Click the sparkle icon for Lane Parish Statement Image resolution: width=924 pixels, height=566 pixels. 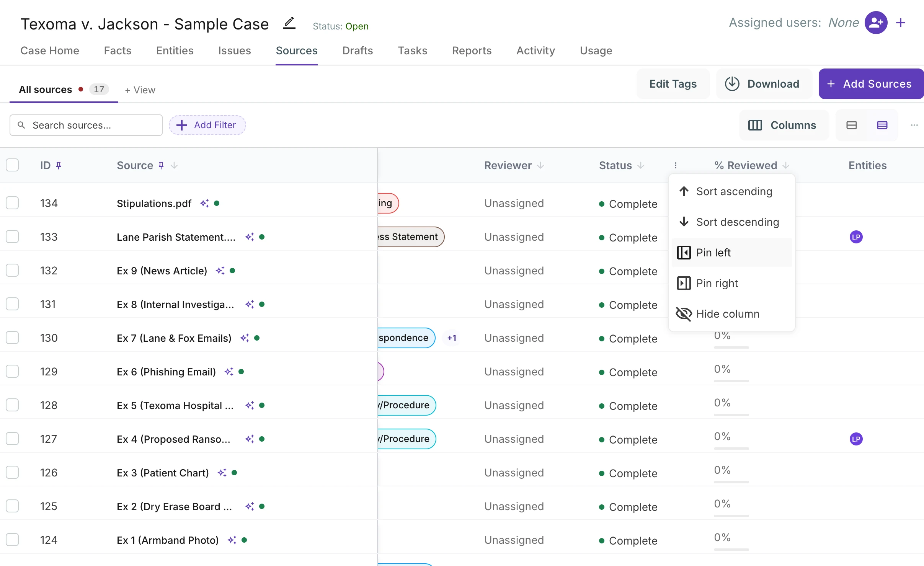point(250,237)
